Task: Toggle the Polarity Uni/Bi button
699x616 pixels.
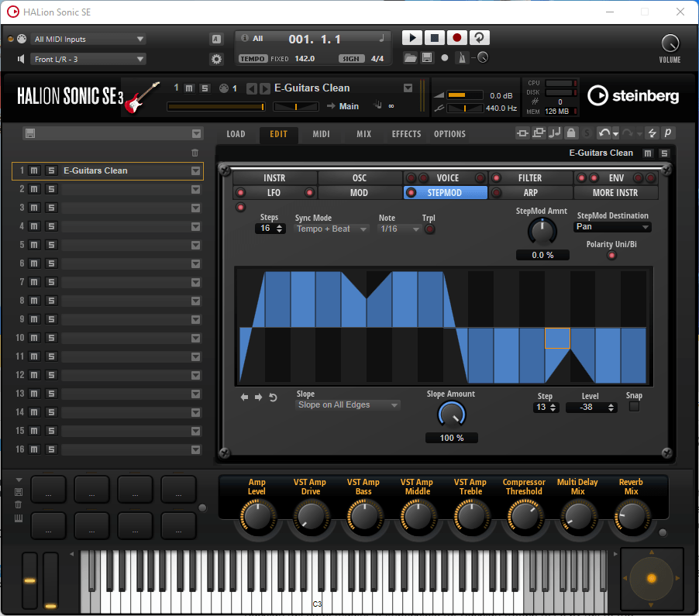Action: 611,256
